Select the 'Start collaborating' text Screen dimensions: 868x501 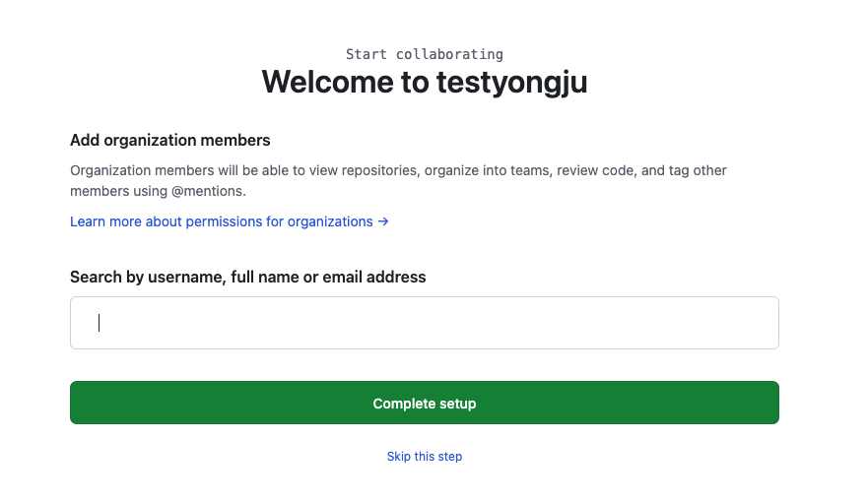(x=424, y=54)
